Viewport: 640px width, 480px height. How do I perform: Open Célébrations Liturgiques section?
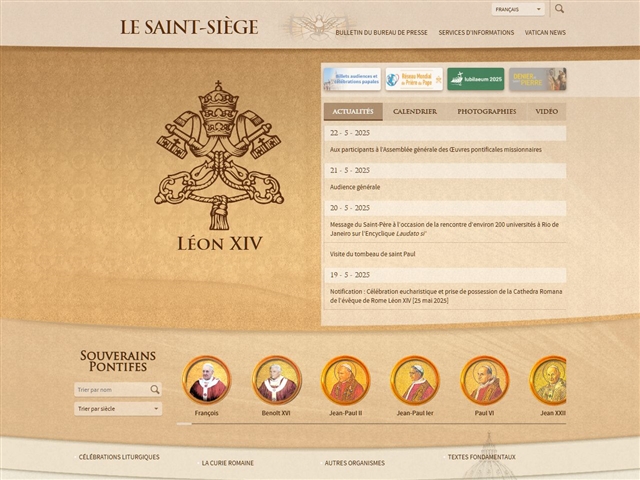click(119, 457)
